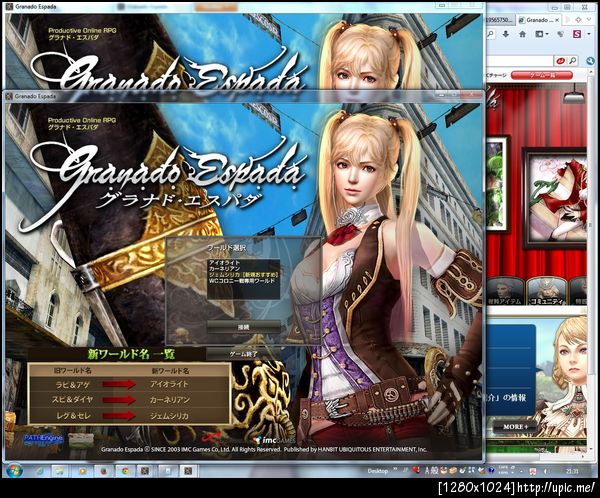Click the magenta S extension icon

[x=577, y=34]
